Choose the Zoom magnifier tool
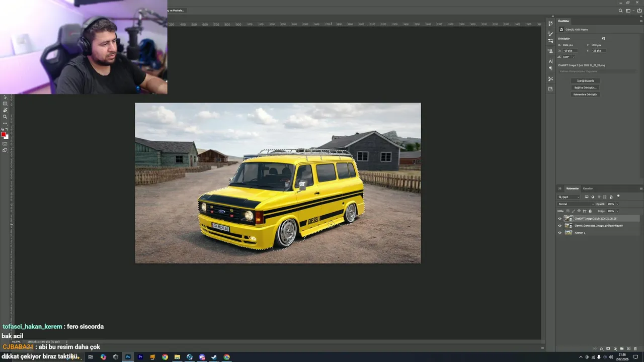Viewport: 644px width, 362px height. click(x=5, y=117)
